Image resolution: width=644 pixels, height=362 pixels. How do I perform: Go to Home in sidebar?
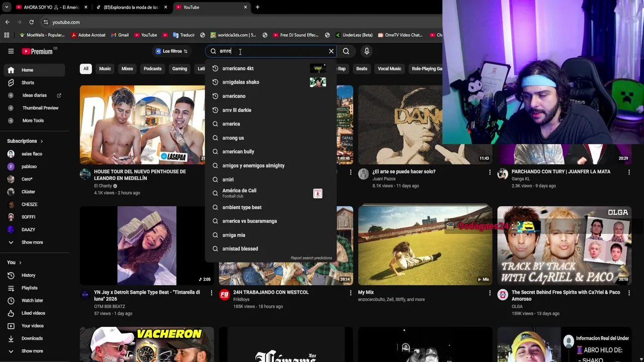click(x=34, y=70)
